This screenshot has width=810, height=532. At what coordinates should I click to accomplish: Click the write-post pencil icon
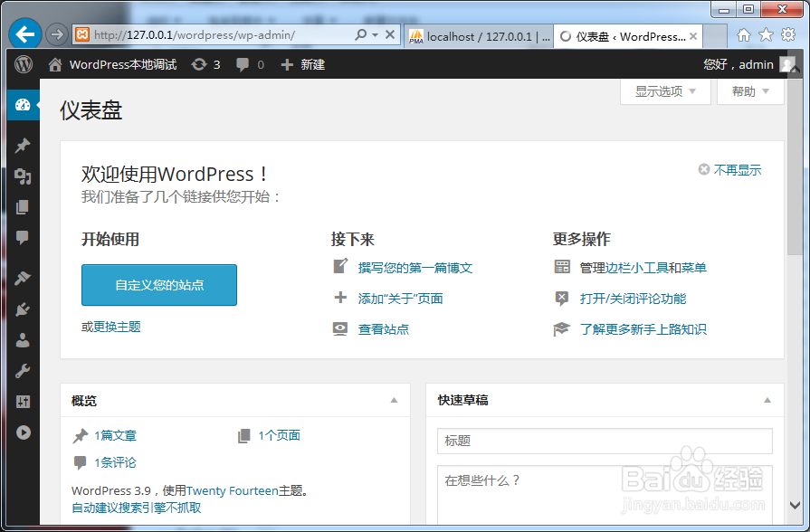340,267
